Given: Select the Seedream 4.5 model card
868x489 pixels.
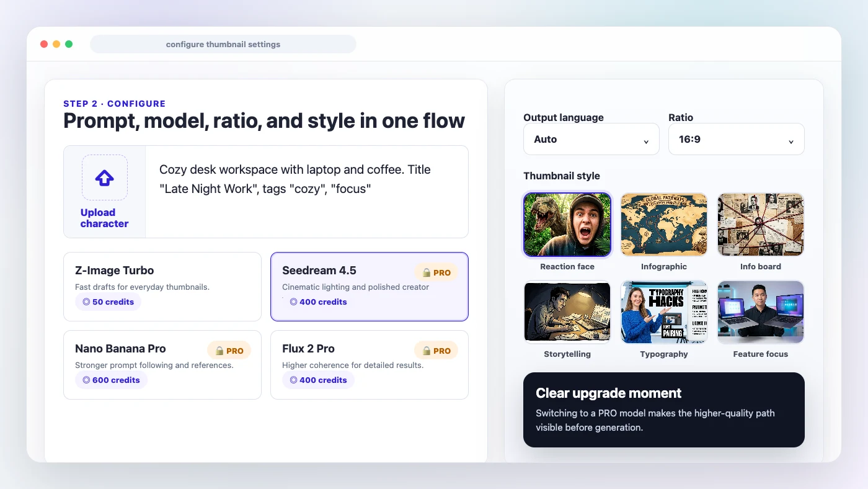Looking at the screenshot, I should click(370, 287).
